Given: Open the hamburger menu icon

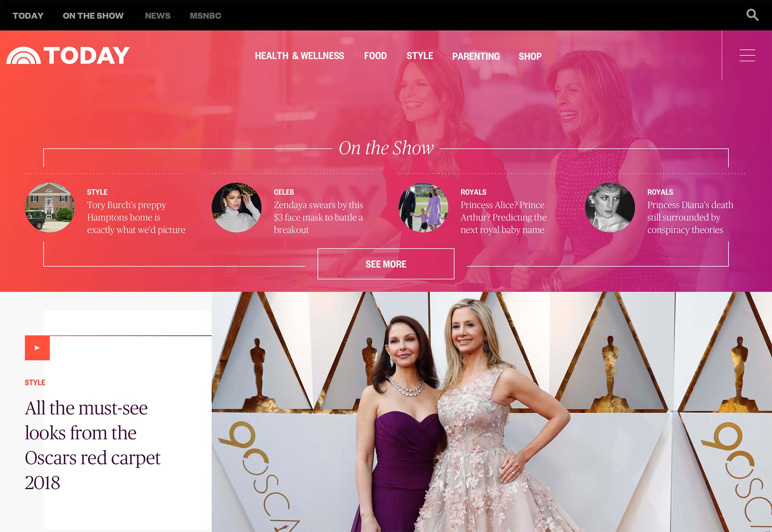Looking at the screenshot, I should (747, 55).
